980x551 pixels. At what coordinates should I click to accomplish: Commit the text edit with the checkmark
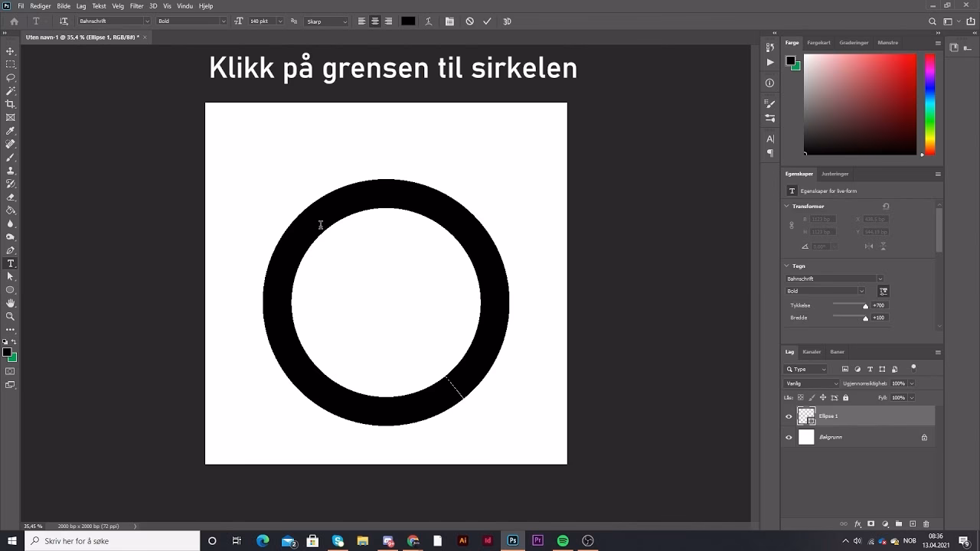(x=488, y=21)
